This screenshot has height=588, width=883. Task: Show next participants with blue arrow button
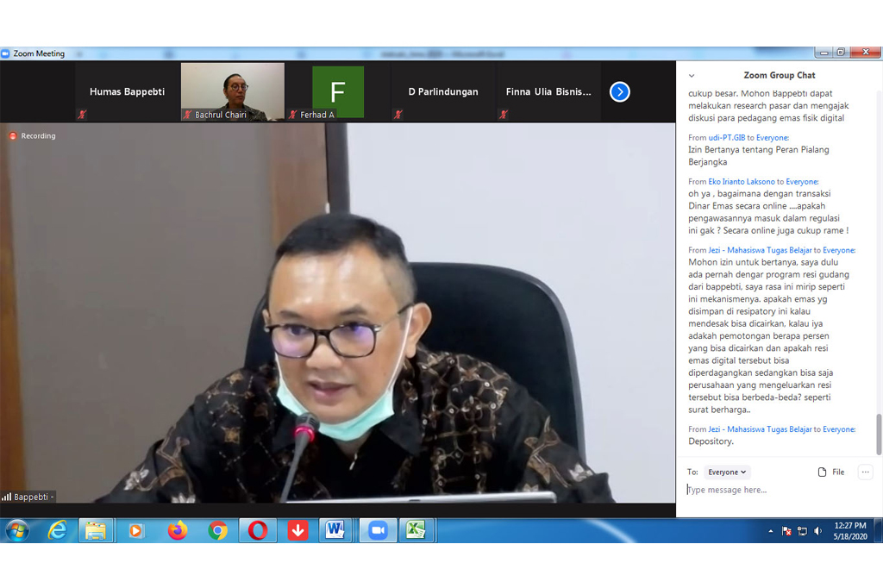pos(619,91)
